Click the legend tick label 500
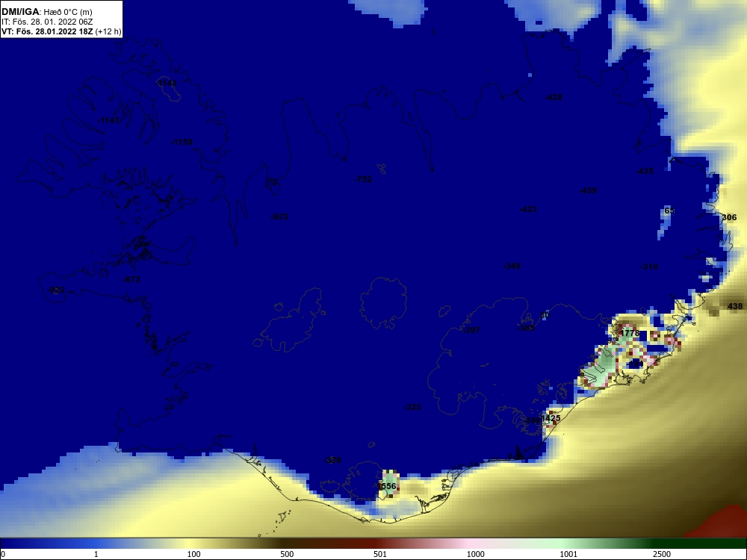Viewport: 747px width, 560px height. click(x=287, y=554)
